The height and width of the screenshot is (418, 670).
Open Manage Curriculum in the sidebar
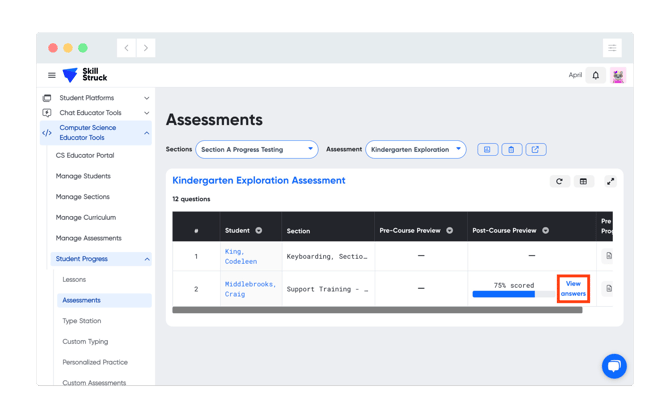[86, 218]
